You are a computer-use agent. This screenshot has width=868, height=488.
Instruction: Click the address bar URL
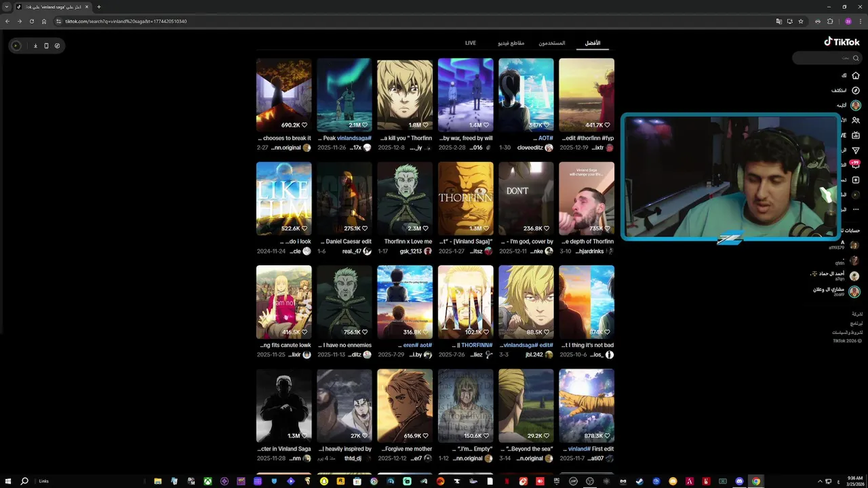click(126, 21)
